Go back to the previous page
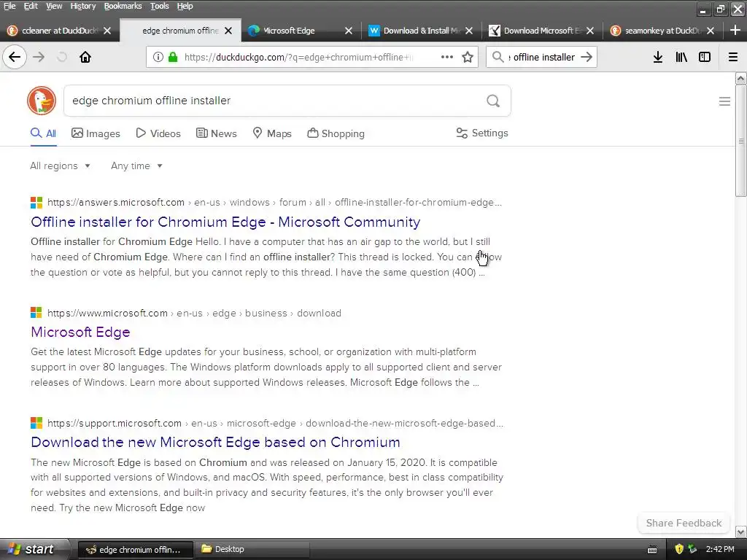 [15, 57]
